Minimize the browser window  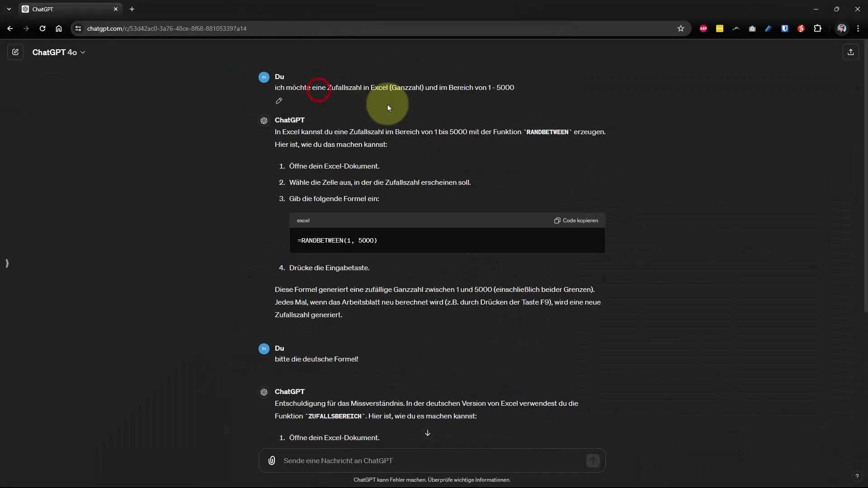(x=816, y=9)
